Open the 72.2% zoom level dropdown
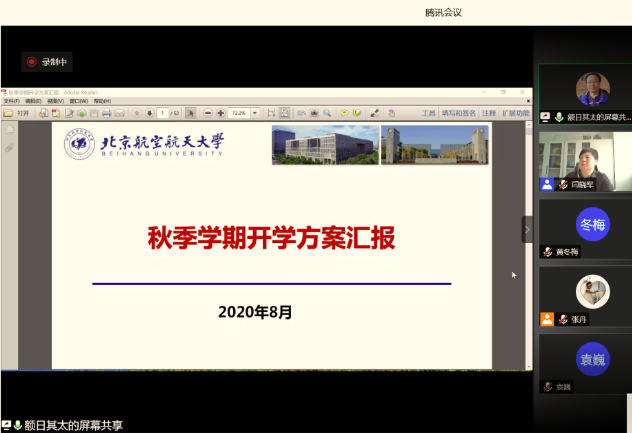The image size is (632, 433). click(255, 113)
